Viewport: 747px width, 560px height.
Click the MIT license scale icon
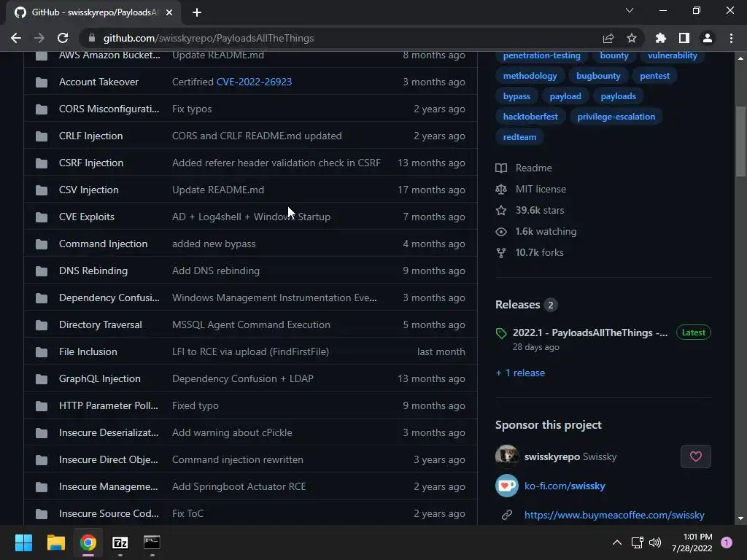point(501,189)
